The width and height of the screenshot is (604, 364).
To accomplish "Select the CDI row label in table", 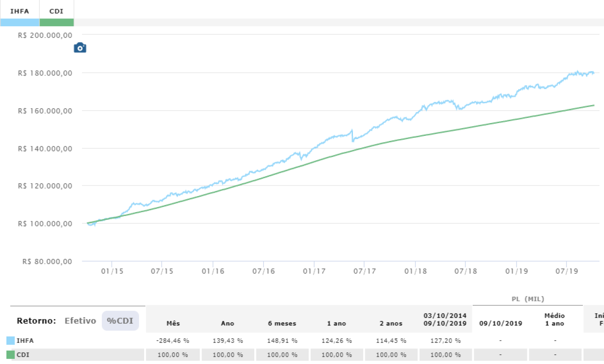I will coord(23,355).
